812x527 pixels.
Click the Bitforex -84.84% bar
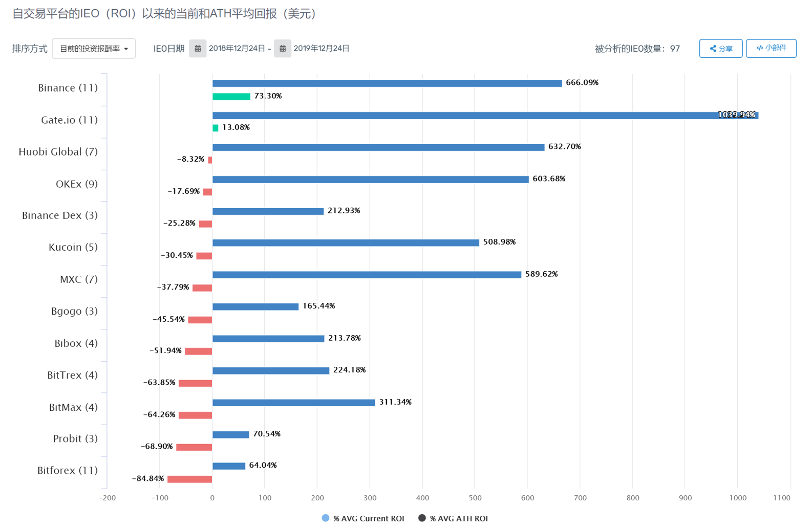coord(190,479)
